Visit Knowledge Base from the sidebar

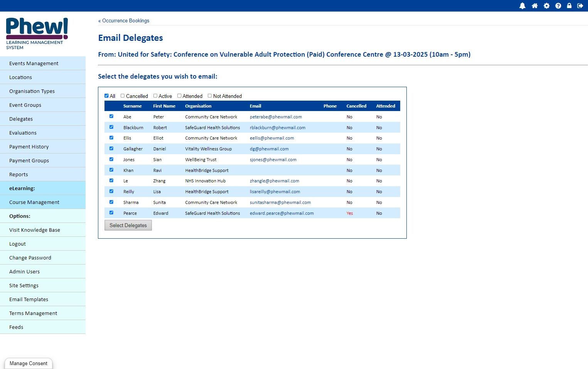pyautogui.click(x=43, y=230)
